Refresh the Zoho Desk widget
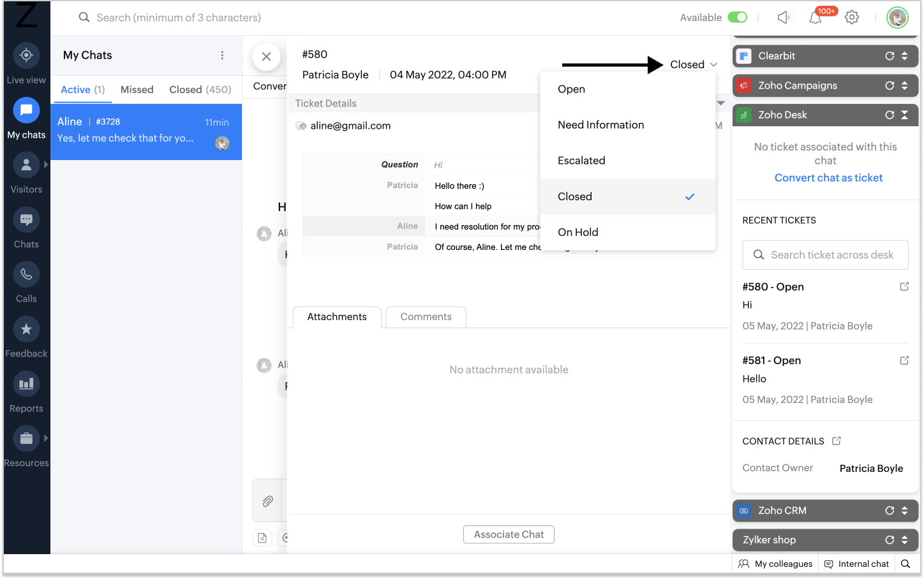 [890, 115]
